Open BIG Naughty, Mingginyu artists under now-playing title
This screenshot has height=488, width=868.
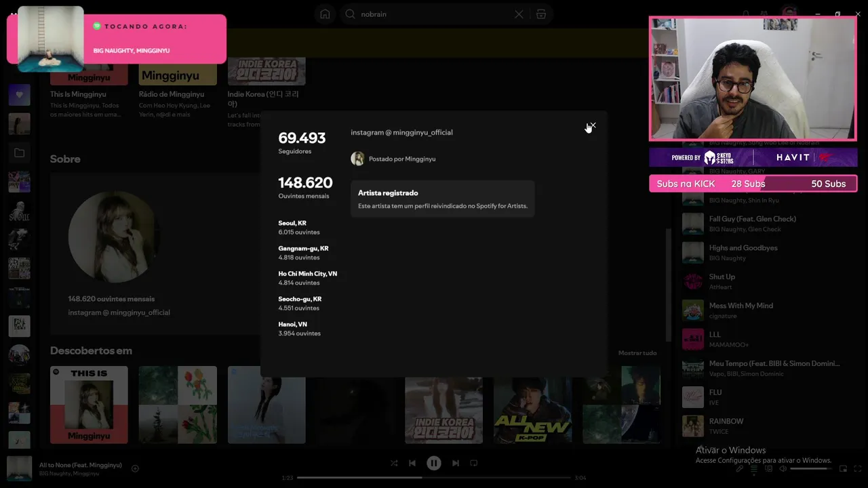(69, 473)
